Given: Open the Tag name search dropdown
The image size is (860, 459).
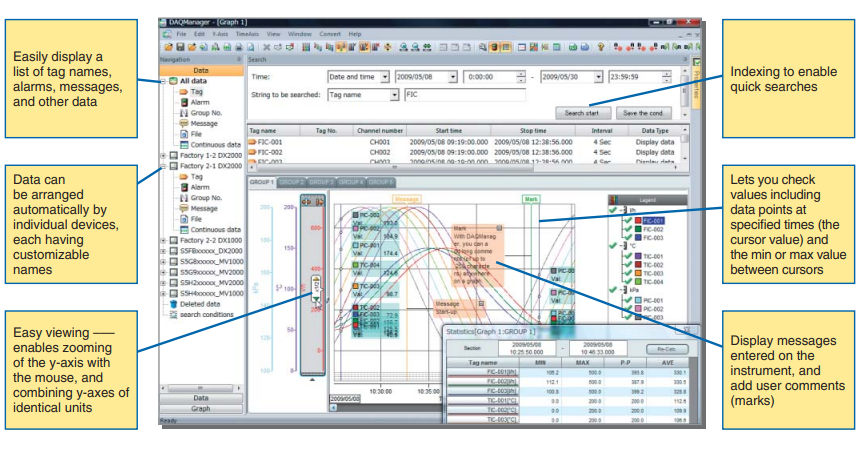Looking at the screenshot, I should (x=394, y=95).
